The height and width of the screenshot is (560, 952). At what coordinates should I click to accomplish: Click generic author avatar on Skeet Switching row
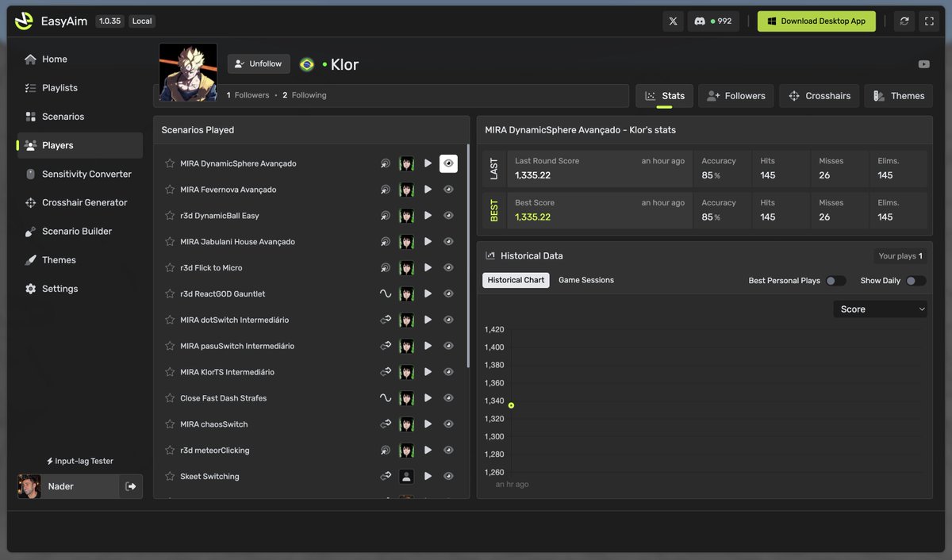[x=406, y=476]
